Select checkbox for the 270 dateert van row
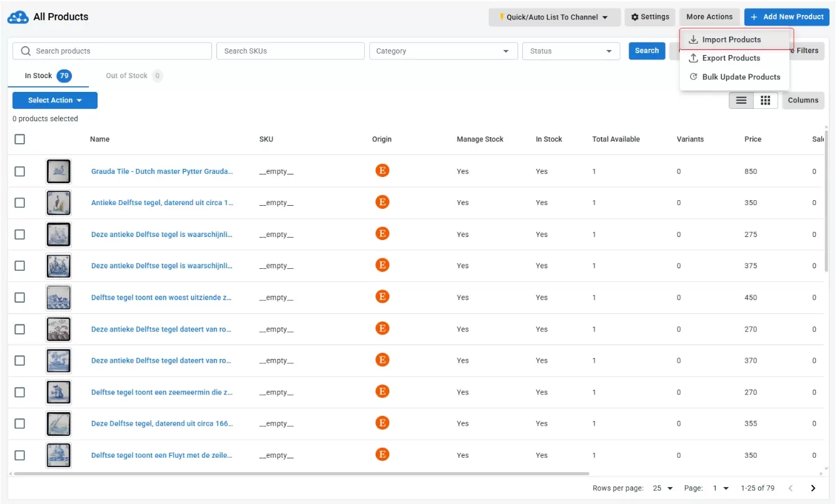The width and height of the screenshot is (837, 504). point(20,329)
